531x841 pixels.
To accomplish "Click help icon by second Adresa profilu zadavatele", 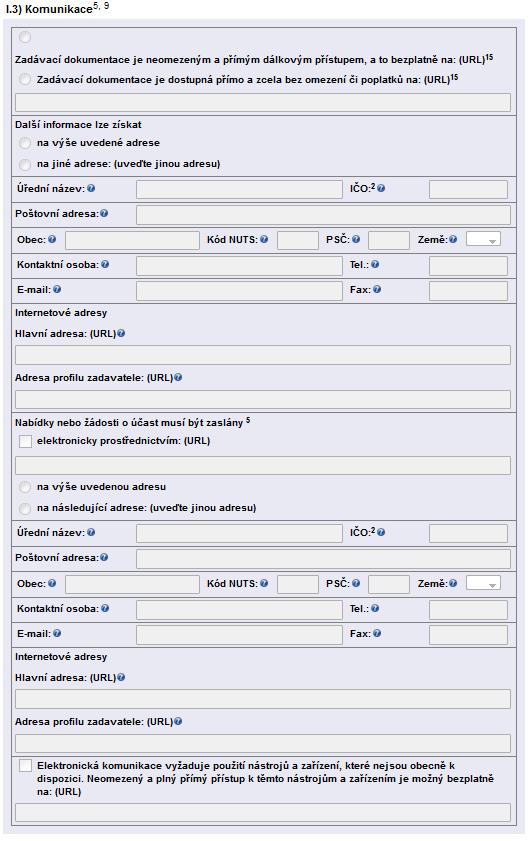I will click(x=178, y=722).
